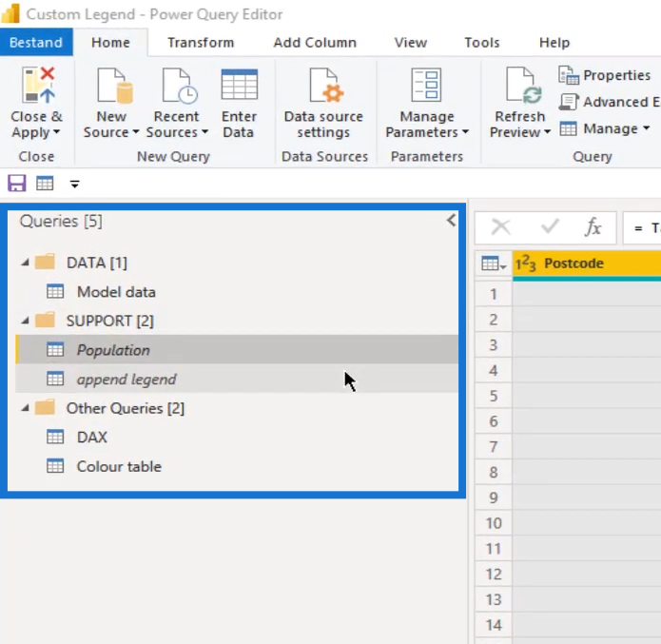Expand the Manage Parameters dropdown
661x644 pixels.
465,132
